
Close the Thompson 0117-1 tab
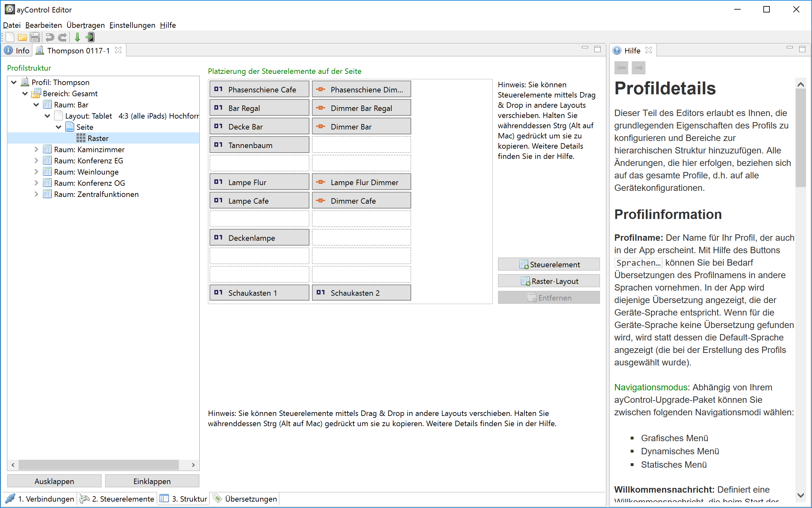tap(118, 50)
